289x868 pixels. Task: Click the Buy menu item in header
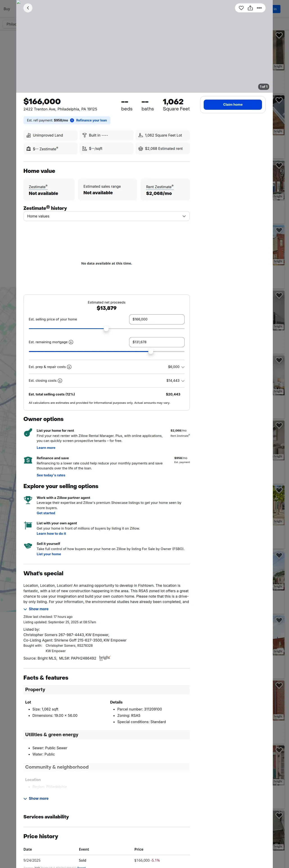[7, 9]
